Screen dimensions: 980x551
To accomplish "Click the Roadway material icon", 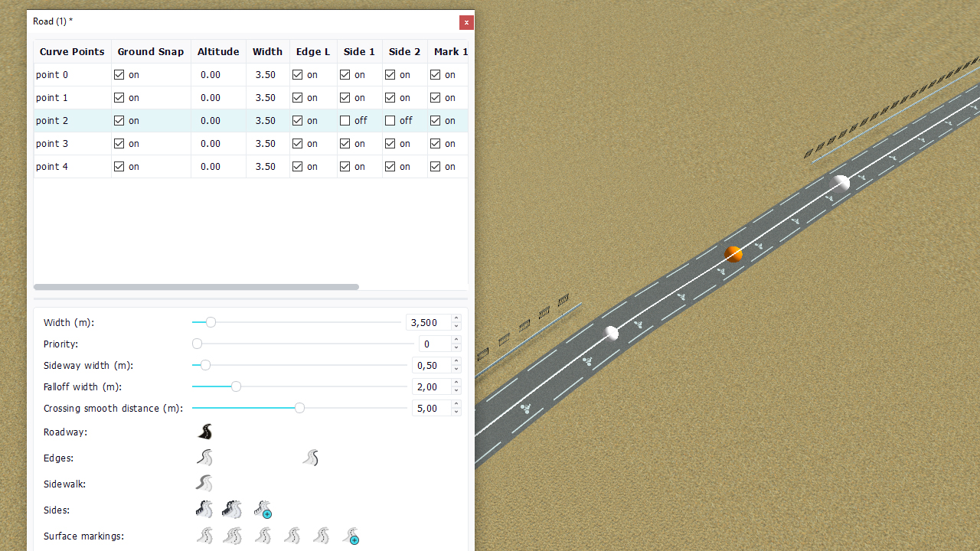I will (x=204, y=432).
